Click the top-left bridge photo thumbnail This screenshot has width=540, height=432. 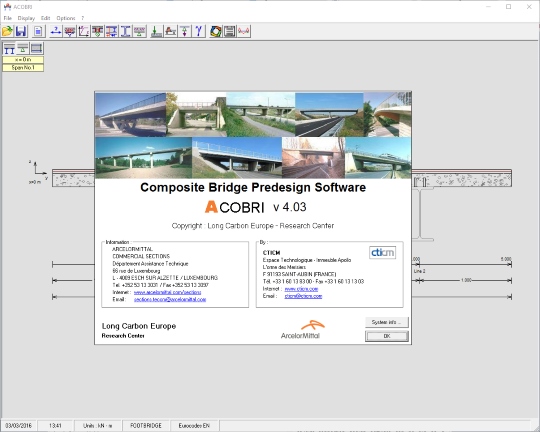[x=131, y=114]
